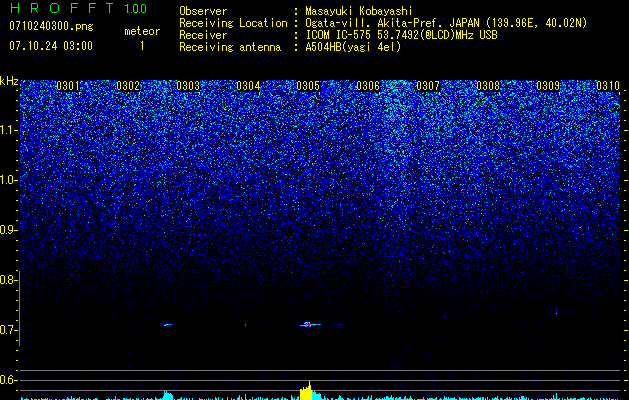Click the 0.7 frequency axis label
Screen dimensions: 629x400
(x=8, y=330)
